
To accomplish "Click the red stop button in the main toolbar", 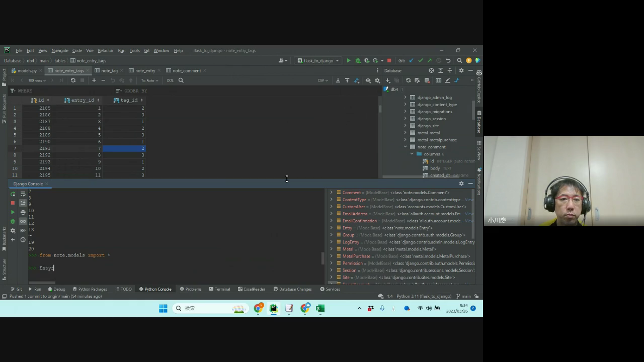I will point(389,61).
